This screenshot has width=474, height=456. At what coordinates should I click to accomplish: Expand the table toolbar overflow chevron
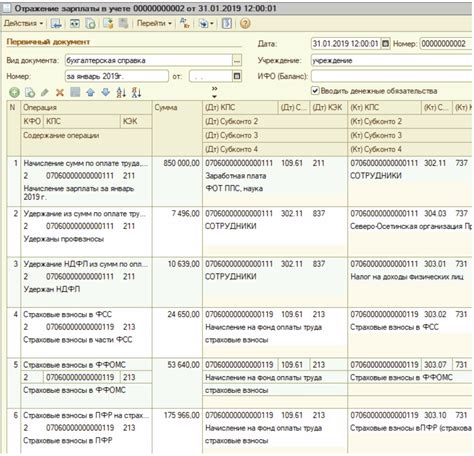click(x=214, y=92)
